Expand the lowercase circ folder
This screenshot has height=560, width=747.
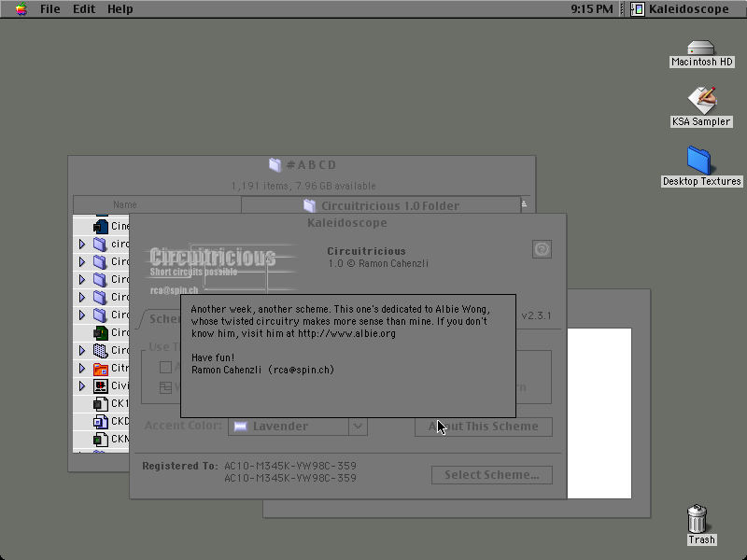click(82, 245)
